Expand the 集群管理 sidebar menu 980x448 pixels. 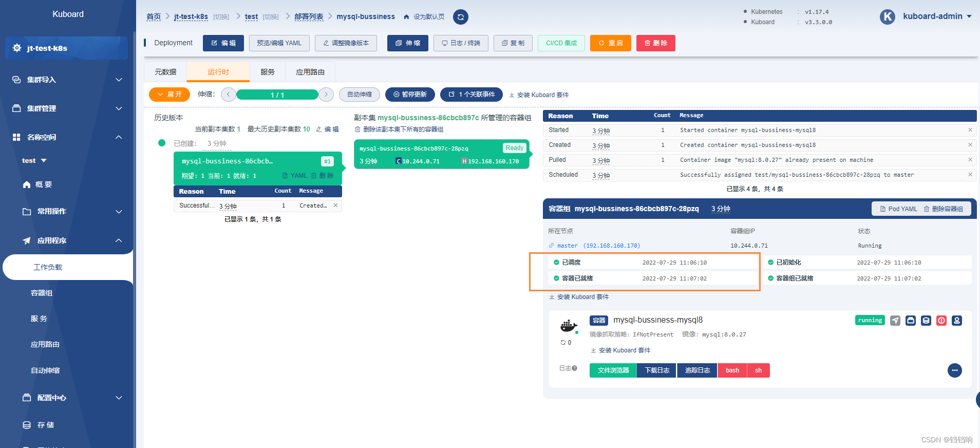coord(67,108)
